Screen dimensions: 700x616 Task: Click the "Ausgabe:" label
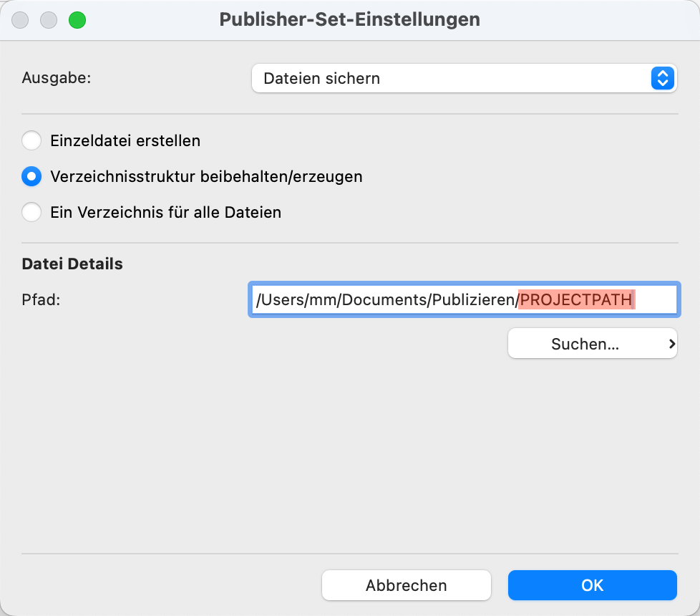click(x=57, y=78)
